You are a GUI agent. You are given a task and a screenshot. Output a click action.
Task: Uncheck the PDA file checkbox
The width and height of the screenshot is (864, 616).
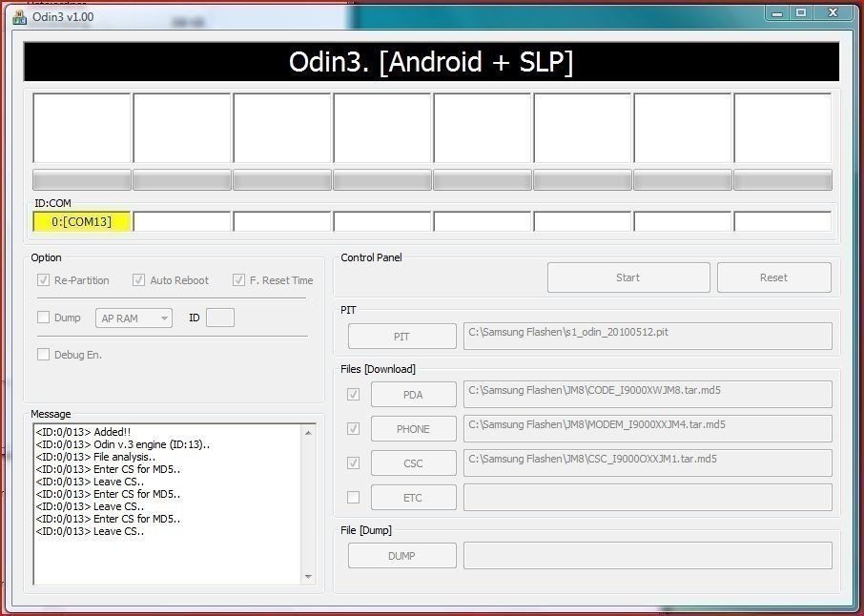tap(353, 395)
